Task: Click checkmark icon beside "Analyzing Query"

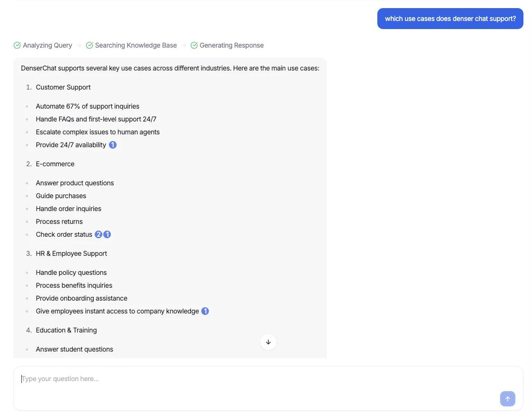Action: [17, 45]
